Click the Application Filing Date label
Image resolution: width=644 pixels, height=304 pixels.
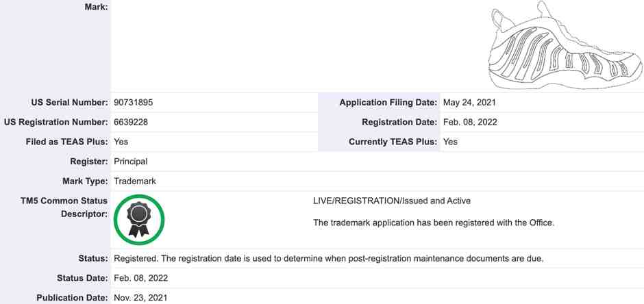pyautogui.click(x=388, y=103)
